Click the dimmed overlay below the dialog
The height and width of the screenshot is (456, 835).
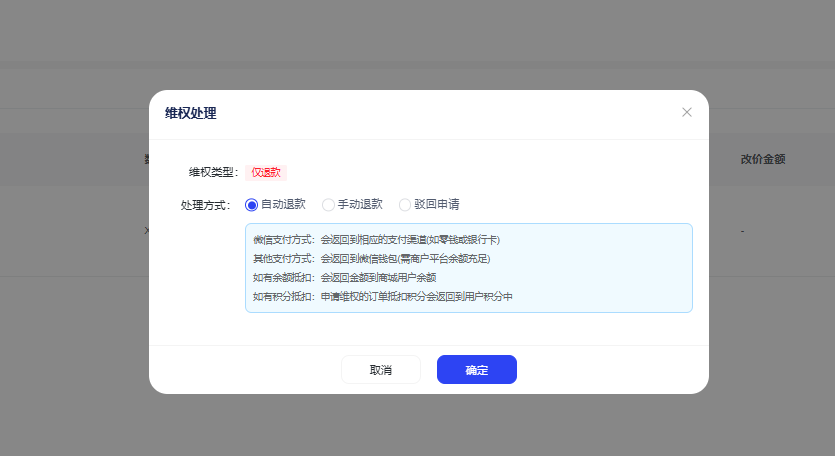point(417,425)
